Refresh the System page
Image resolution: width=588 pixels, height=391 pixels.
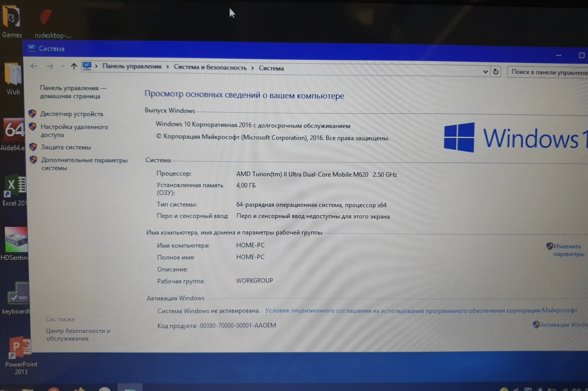point(496,72)
